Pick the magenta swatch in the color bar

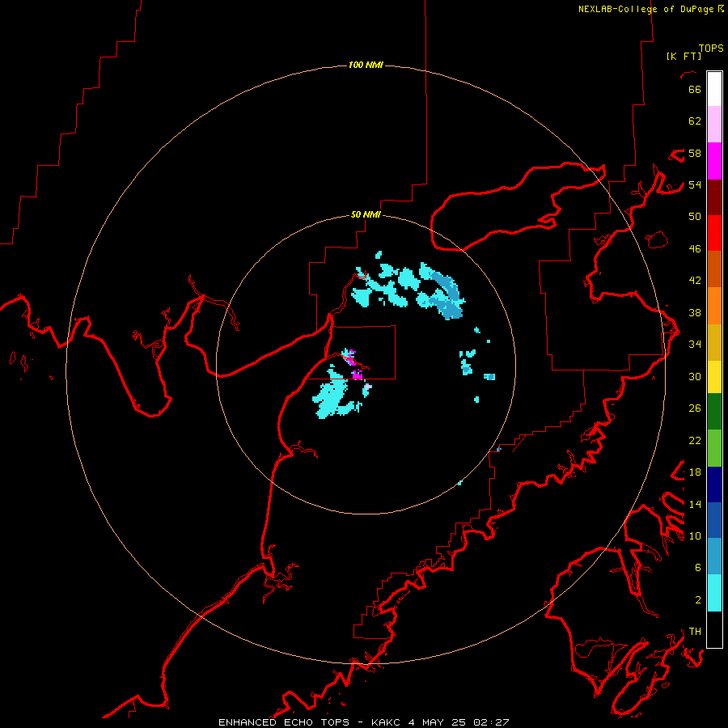tap(714, 161)
